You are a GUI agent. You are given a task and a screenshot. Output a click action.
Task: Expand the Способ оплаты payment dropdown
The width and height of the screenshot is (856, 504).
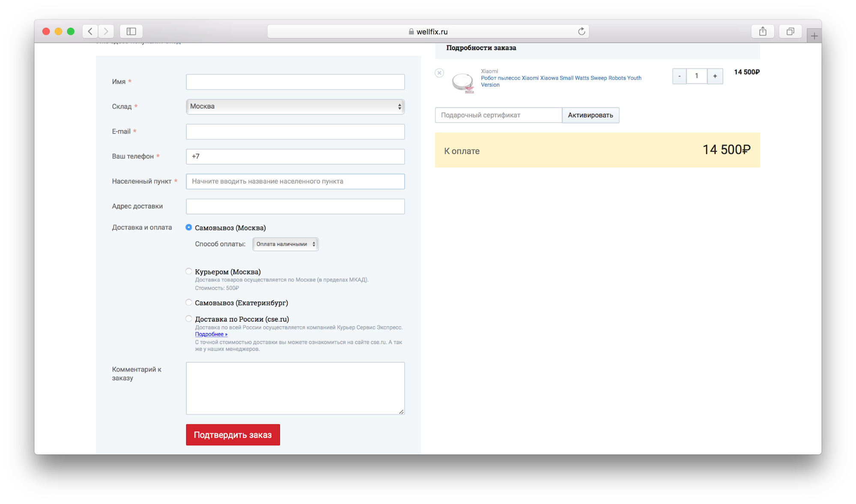(285, 244)
